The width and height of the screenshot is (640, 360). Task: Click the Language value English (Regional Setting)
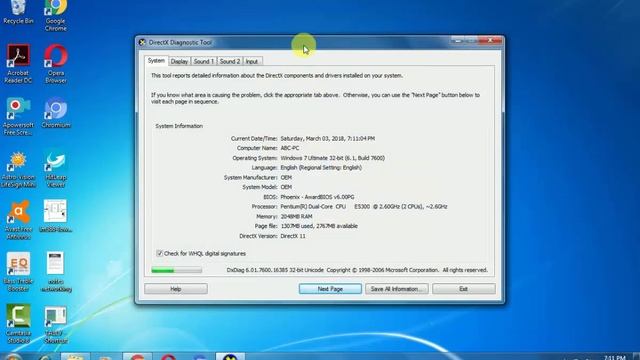point(321,168)
